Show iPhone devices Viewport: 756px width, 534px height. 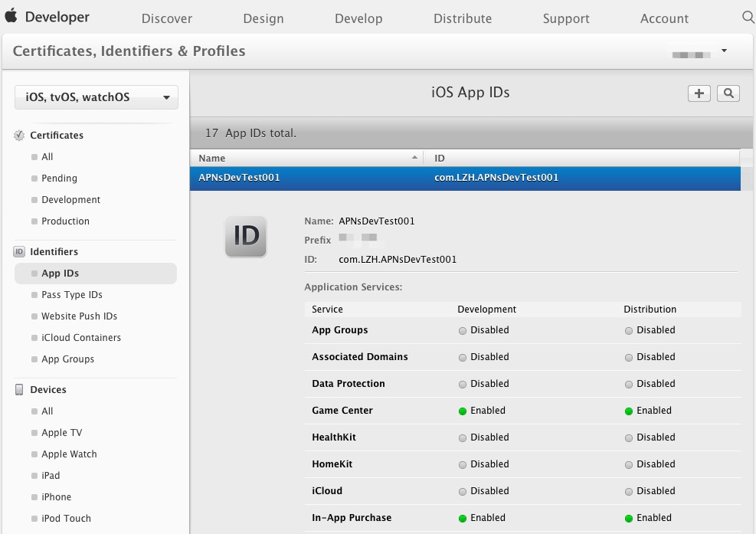(x=57, y=497)
